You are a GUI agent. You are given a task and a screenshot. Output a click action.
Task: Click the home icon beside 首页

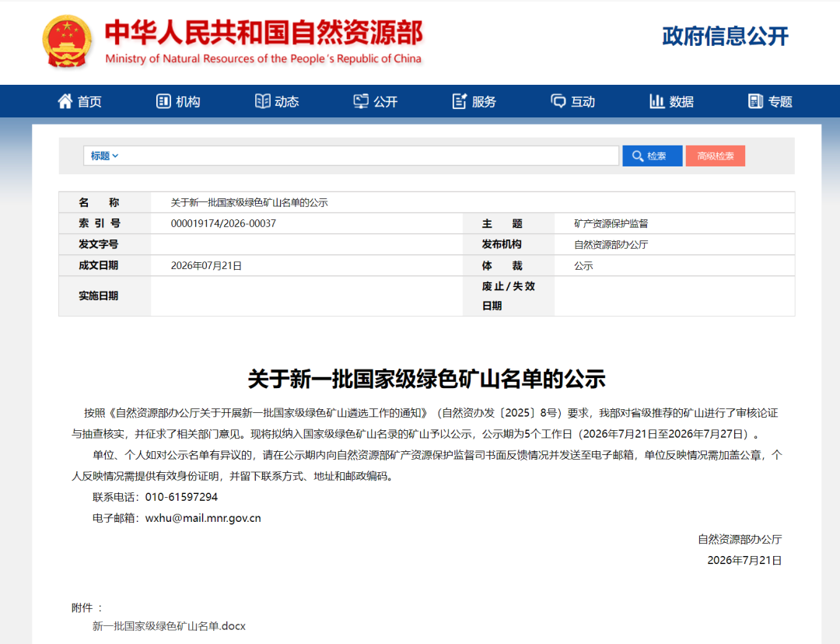point(65,101)
